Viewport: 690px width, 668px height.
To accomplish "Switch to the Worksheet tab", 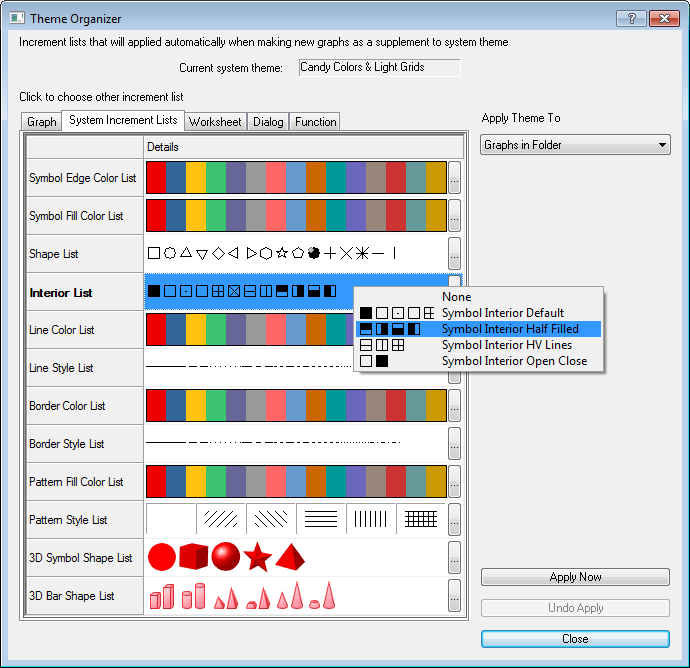I will (x=215, y=122).
